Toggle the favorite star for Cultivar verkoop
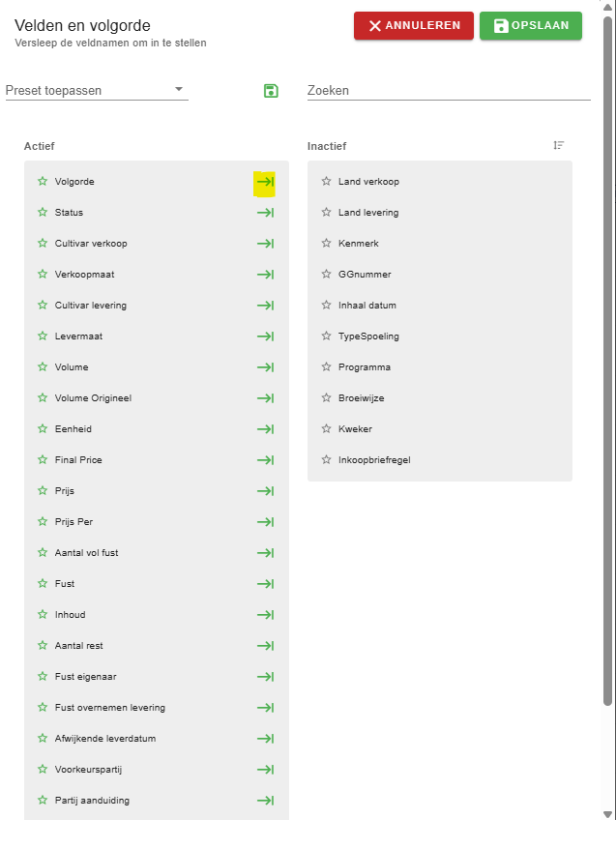Image resolution: width=616 pixels, height=848 pixels. 42,244
